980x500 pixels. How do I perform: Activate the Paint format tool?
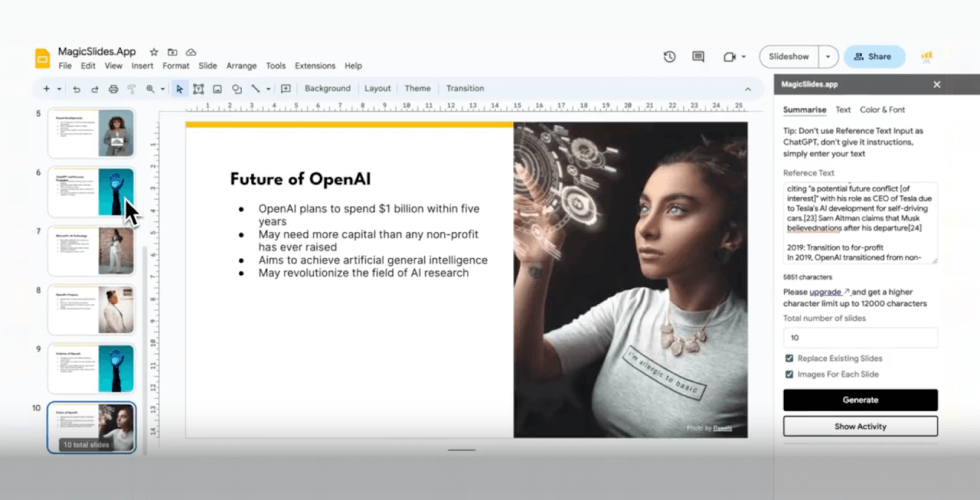[131, 88]
